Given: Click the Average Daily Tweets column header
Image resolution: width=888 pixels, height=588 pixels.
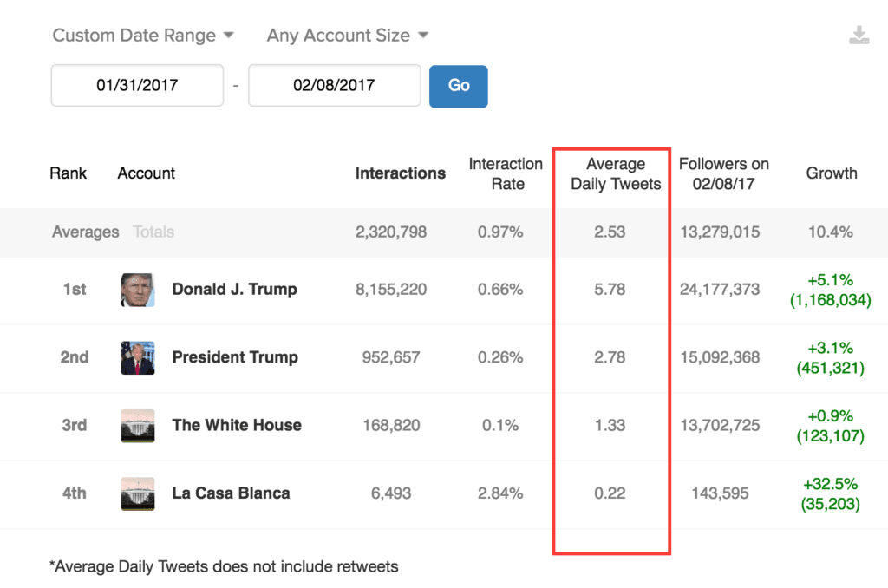Looking at the screenshot, I should pos(616,173).
